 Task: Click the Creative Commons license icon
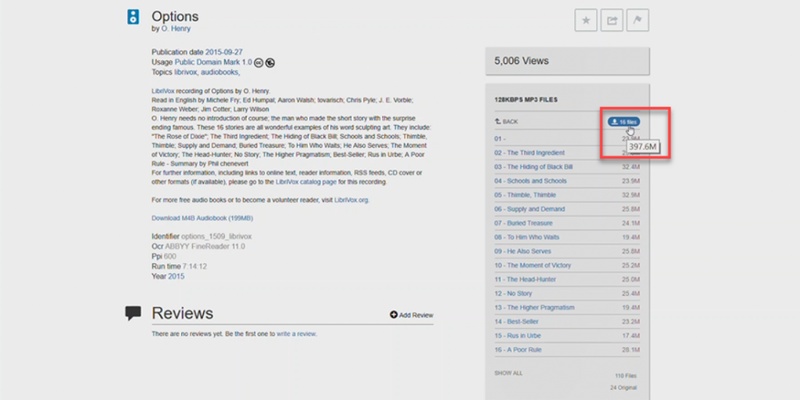259,63
